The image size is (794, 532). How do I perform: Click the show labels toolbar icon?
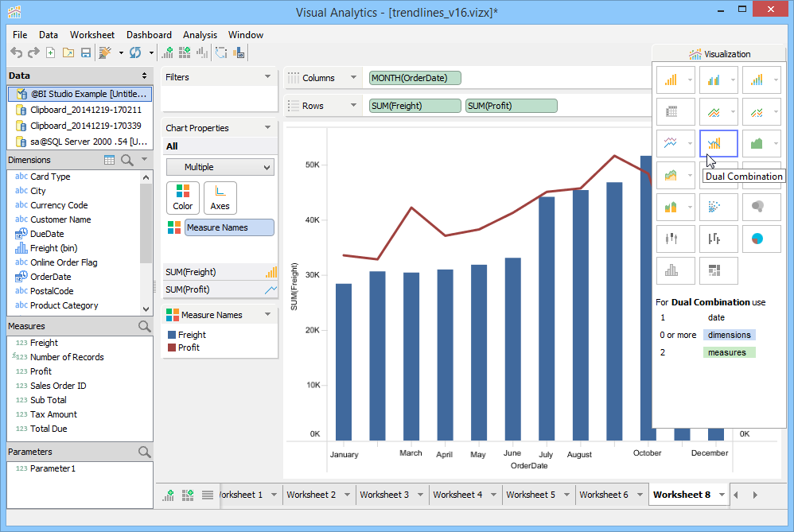[239, 52]
